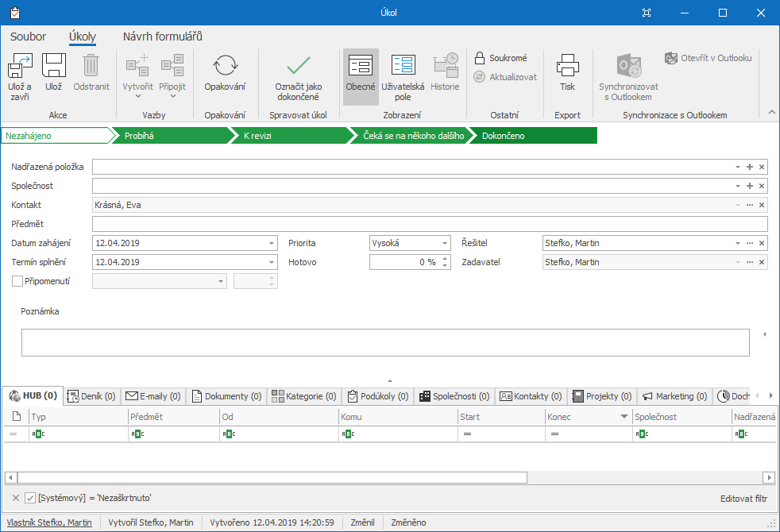Image resolution: width=780 pixels, height=532 pixels.
Task: Set status stage to Probíhá
Action: click(167, 136)
